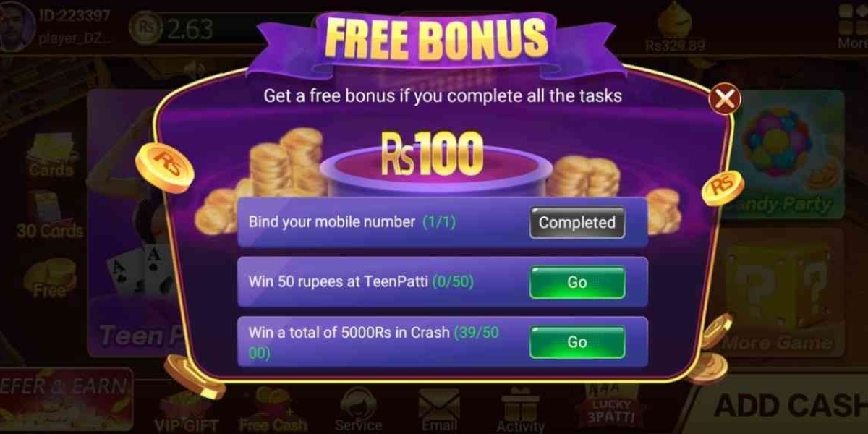Click the player avatar picture
The width and height of the screenshot is (868, 434).
tap(17, 26)
